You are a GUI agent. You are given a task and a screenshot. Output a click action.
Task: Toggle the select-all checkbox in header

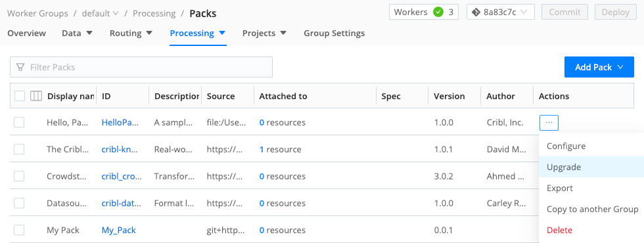click(x=20, y=96)
